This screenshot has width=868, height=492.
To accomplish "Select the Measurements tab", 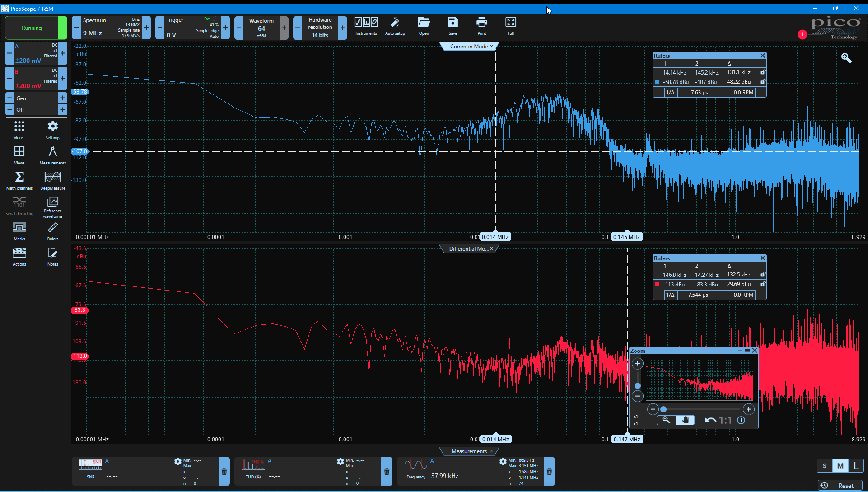I will (x=469, y=451).
